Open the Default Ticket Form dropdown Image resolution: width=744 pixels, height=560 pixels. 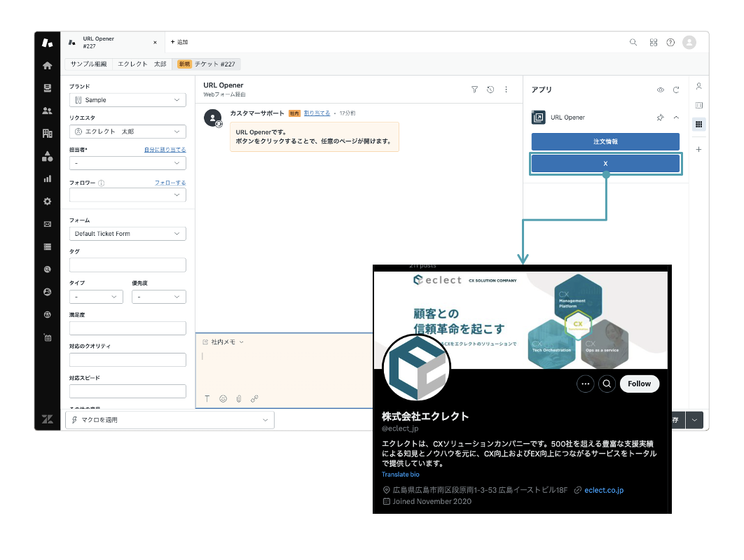128,234
